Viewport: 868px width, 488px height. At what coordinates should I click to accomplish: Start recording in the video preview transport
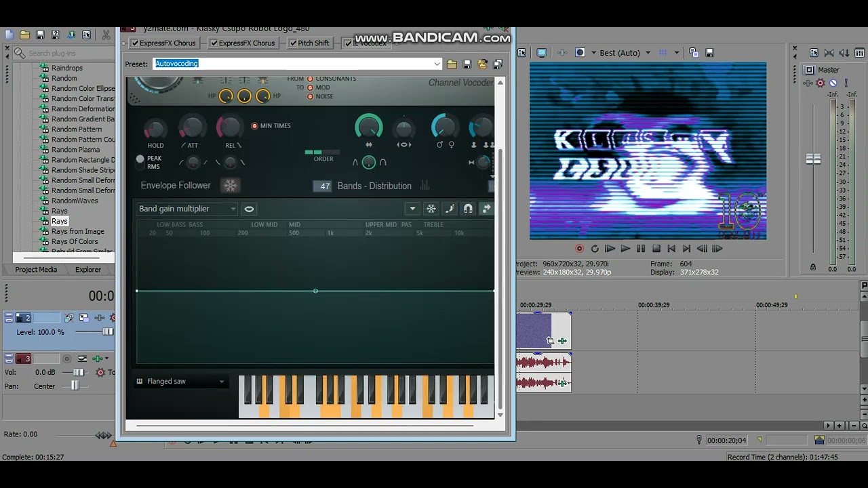coord(579,249)
